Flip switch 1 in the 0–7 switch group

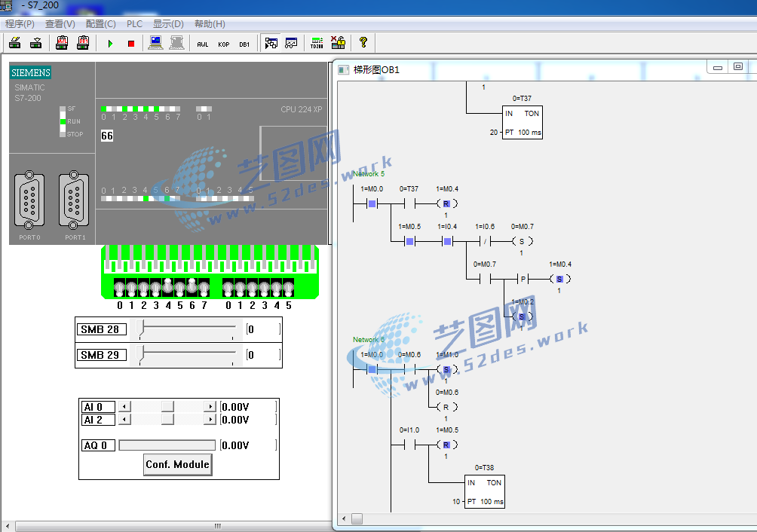pos(131,288)
